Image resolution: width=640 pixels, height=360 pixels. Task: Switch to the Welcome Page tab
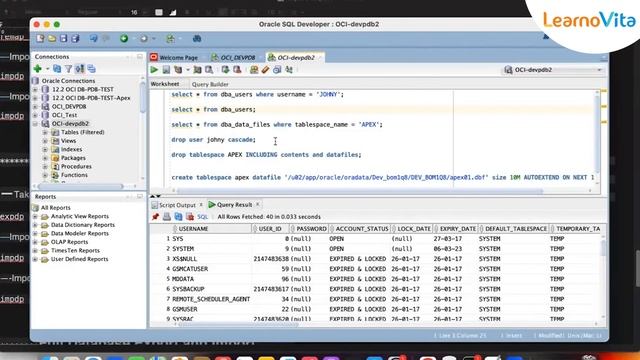pos(174,58)
